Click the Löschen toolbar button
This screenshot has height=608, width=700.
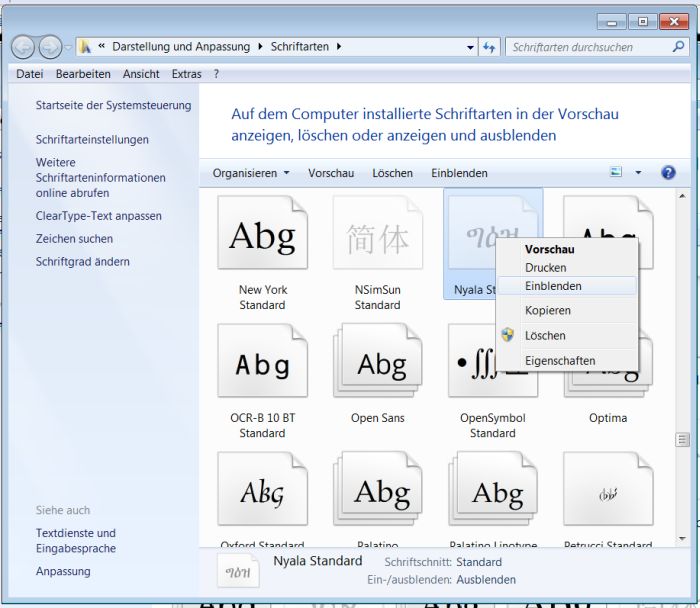(x=392, y=173)
